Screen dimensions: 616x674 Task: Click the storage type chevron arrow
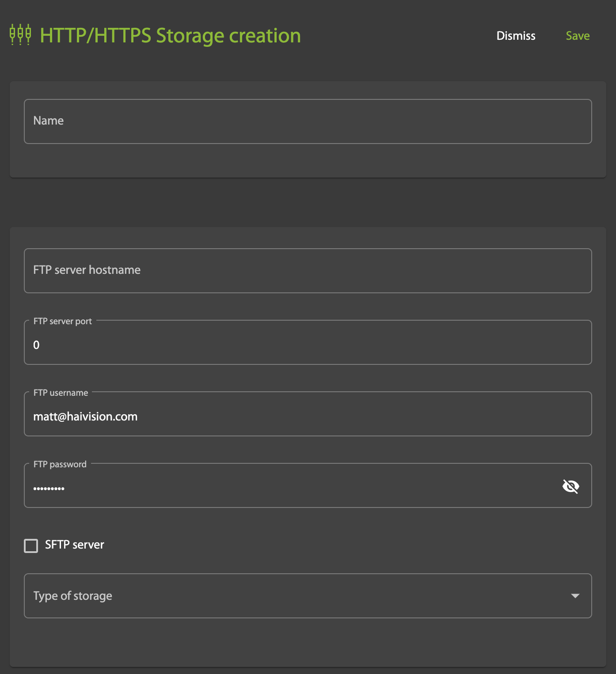click(575, 596)
